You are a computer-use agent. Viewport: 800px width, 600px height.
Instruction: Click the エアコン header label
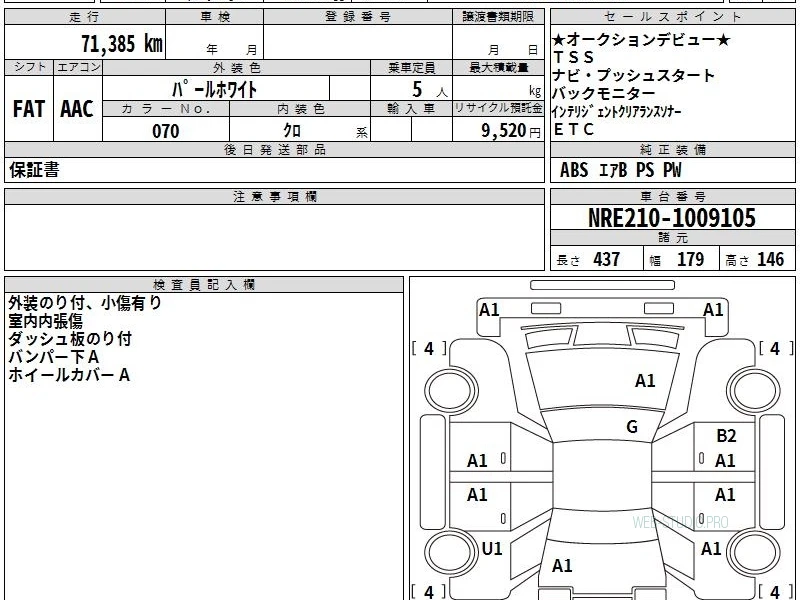click(x=78, y=67)
